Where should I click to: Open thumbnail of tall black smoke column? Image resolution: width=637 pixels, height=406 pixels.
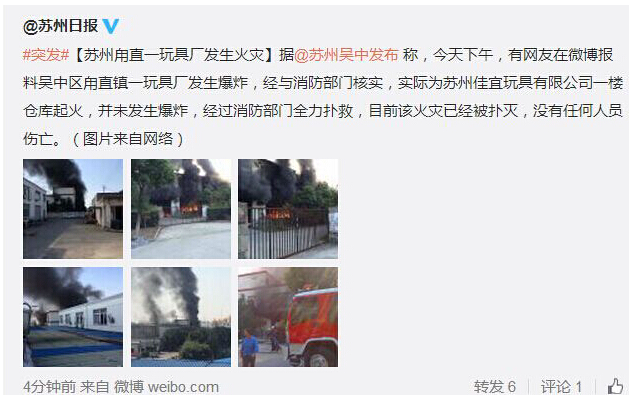pyautogui.click(x=181, y=317)
